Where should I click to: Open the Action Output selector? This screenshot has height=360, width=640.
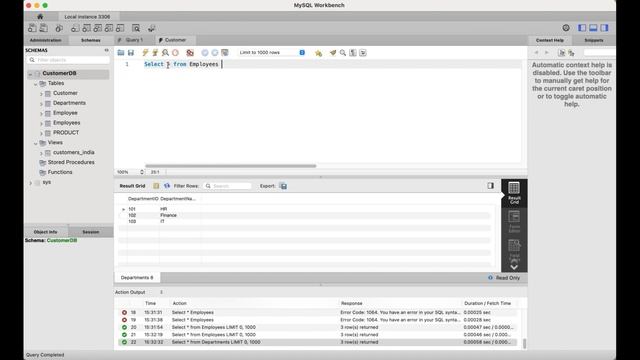click(139, 292)
